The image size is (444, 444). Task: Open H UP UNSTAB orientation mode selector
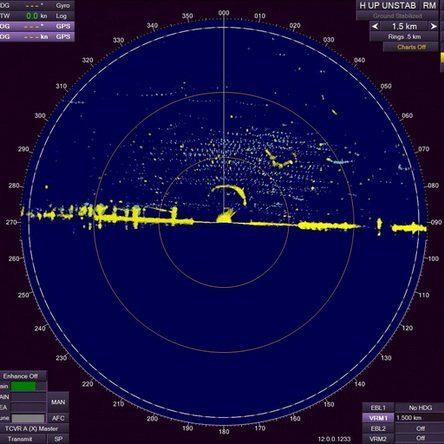click(x=388, y=6)
